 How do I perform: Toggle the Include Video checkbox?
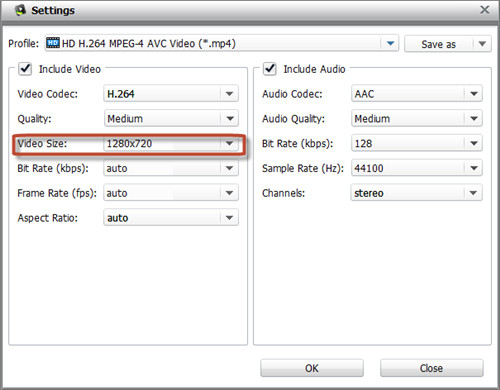tap(25, 69)
